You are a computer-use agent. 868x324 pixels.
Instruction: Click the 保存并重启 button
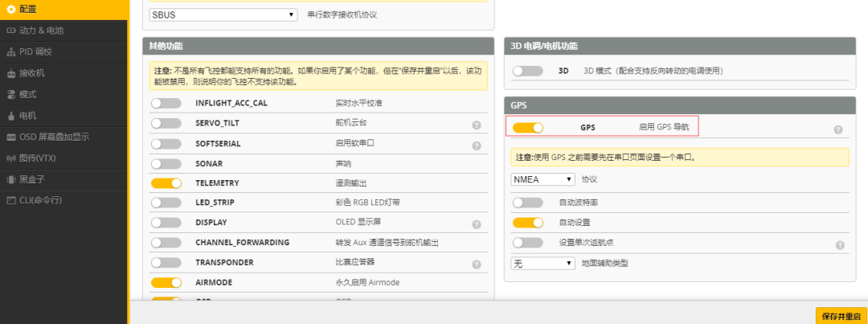point(841,317)
